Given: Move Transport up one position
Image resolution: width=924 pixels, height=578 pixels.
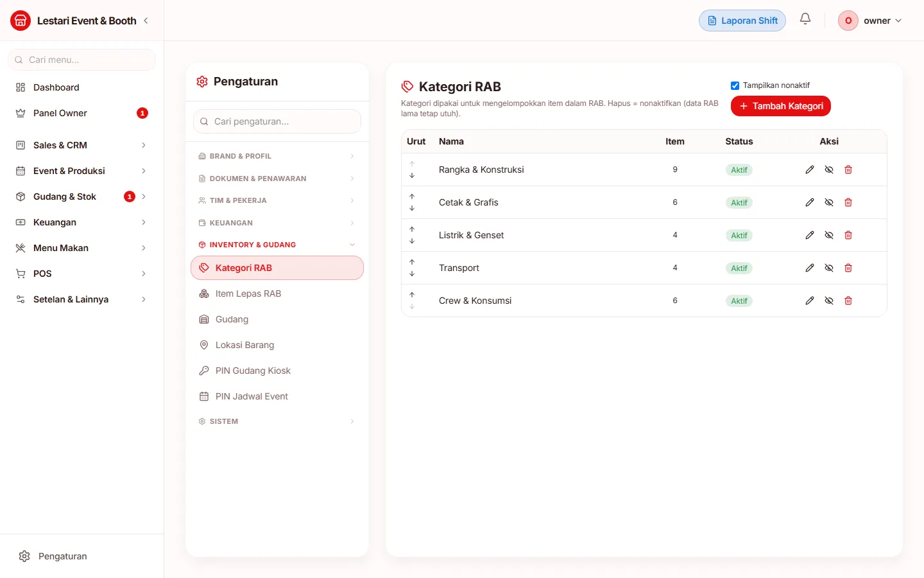Looking at the screenshot, I should point(412,262).
